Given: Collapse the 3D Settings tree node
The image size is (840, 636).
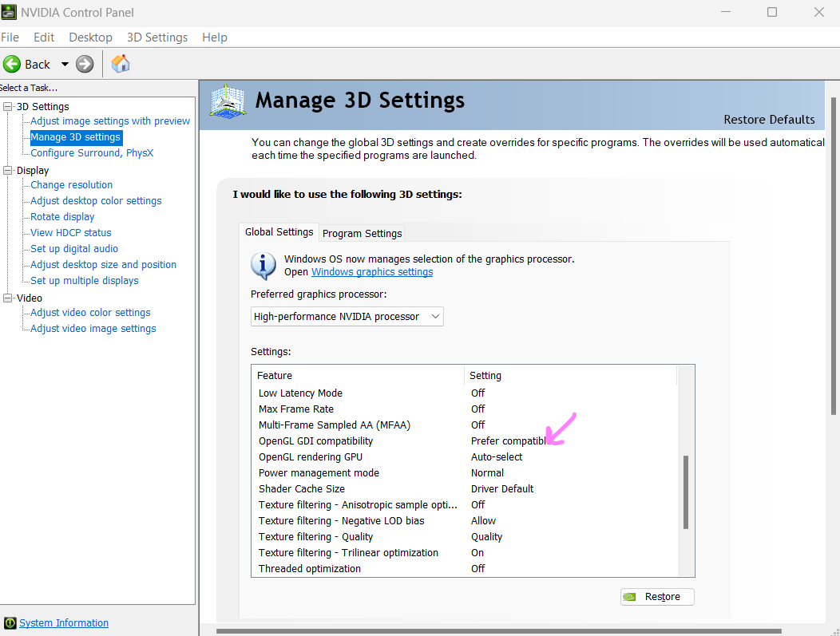Looking at the screenshot, I should coord(7,107).
